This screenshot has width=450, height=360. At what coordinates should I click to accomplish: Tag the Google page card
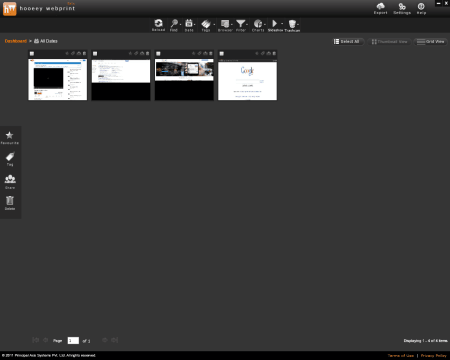263,53
